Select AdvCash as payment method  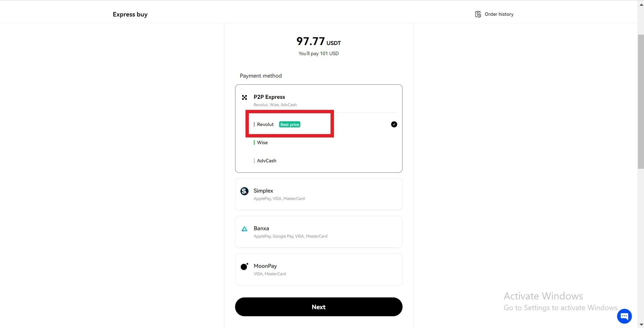tap(318, 161)
